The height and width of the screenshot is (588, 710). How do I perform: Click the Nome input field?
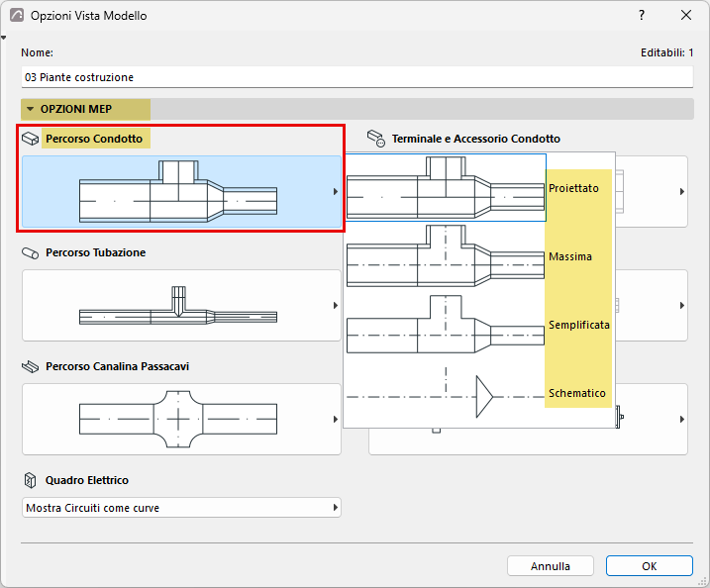(356, 77)
